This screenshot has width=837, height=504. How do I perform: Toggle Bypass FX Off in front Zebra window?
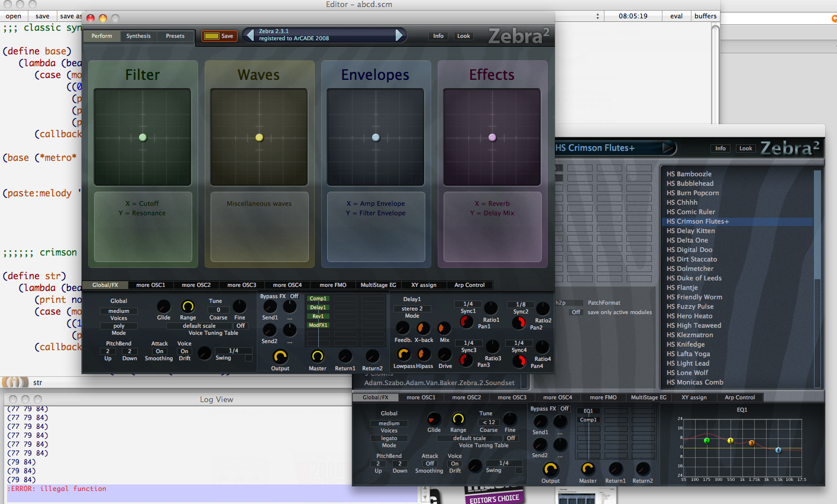pos(294,296)
